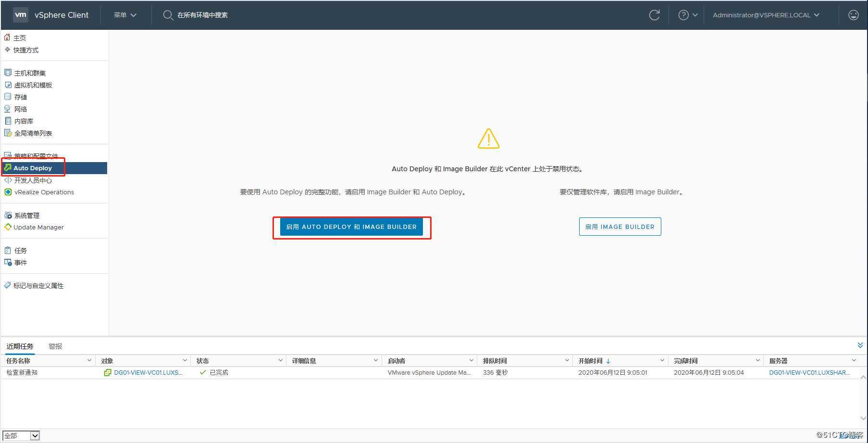Click the 336 毫秒 queued time cell
Viewport: 868px width, 443px height.
point(495,372)
